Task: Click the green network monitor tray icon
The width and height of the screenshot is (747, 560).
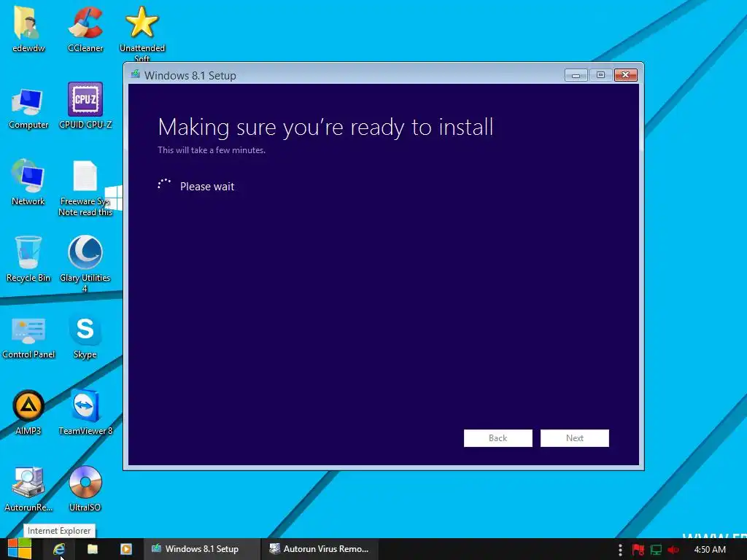Action: click(656, 550)
